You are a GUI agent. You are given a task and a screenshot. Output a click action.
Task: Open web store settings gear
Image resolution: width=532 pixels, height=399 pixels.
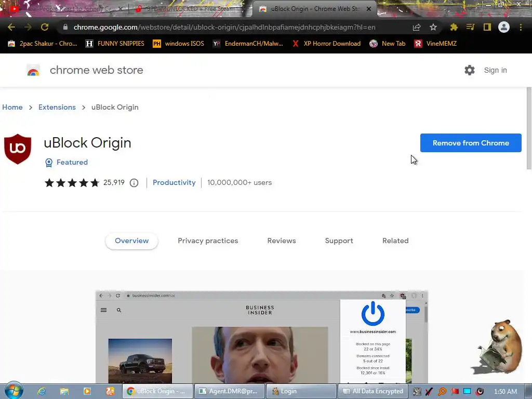[x=470, y=70]
